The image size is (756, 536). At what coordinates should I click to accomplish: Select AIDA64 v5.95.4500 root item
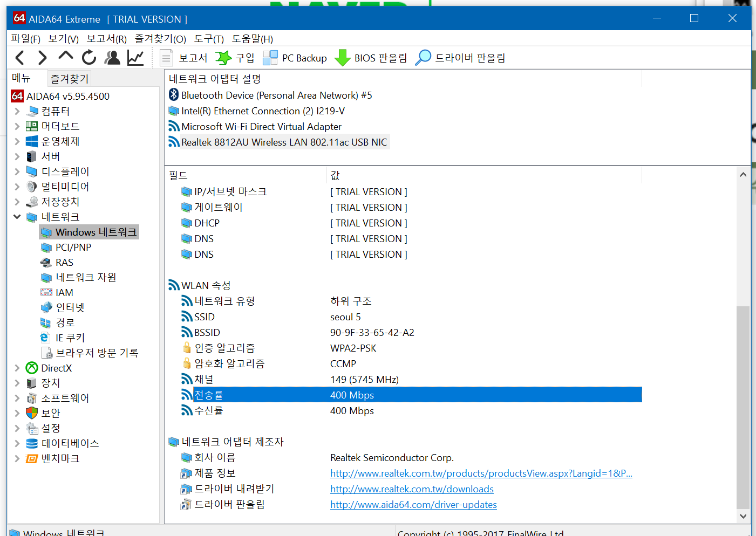click(x=60, y=96)
